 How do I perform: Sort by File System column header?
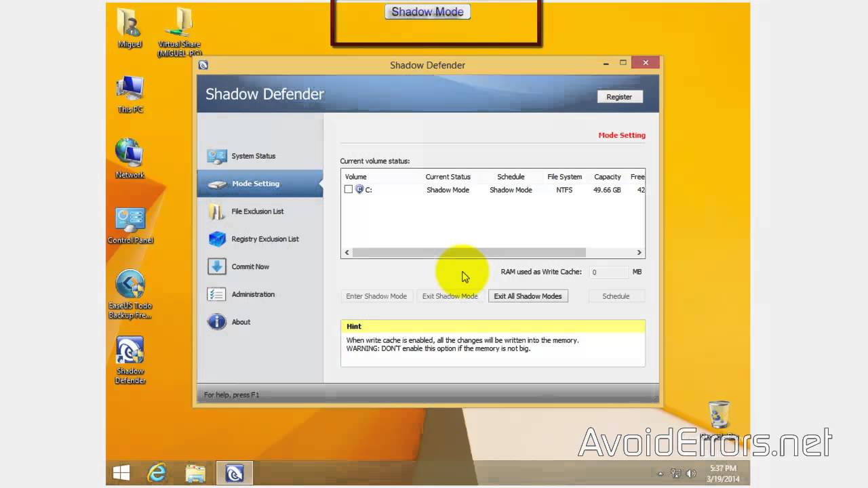[x=565, y=177]
